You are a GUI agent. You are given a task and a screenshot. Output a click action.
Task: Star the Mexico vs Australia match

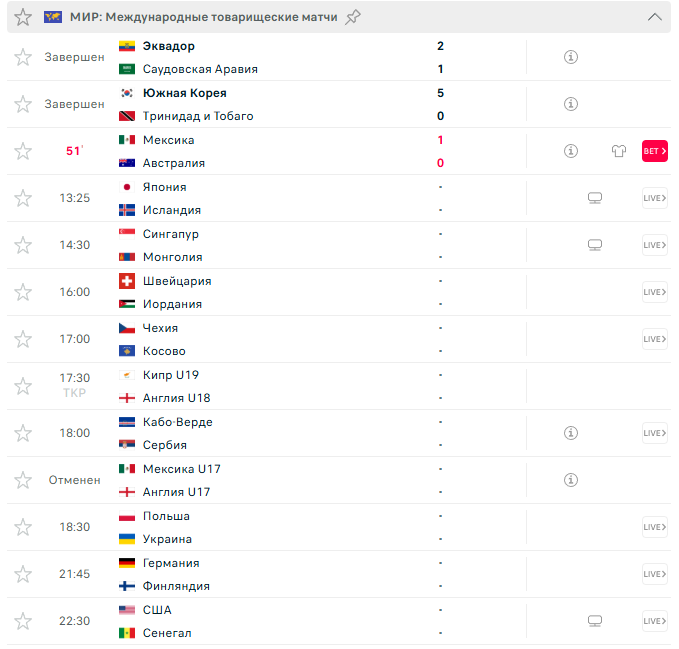tap(23, 151)
